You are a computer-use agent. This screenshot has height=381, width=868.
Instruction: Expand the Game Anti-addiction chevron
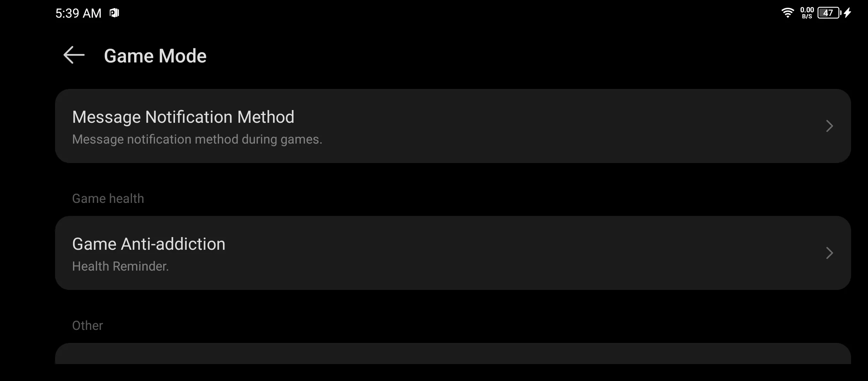[x=830, y=253]
